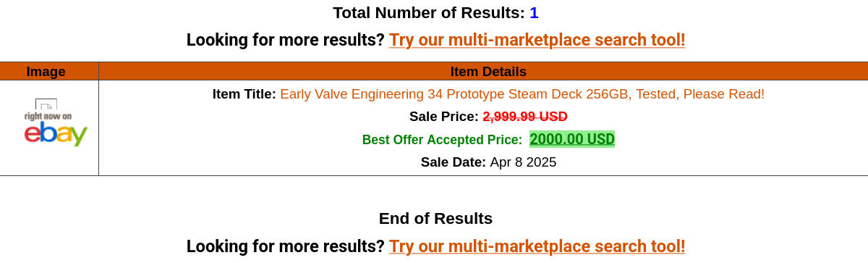Click the blue results count number 1
Viewport: 868px width, 263px height.
(534, 13)
